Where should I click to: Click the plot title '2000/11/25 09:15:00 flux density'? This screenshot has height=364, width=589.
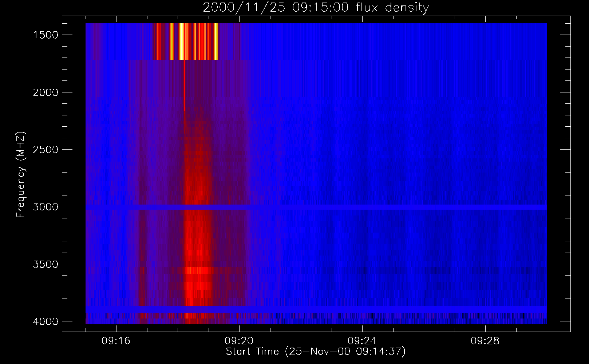pyautogui.click(x=316, y=8)
